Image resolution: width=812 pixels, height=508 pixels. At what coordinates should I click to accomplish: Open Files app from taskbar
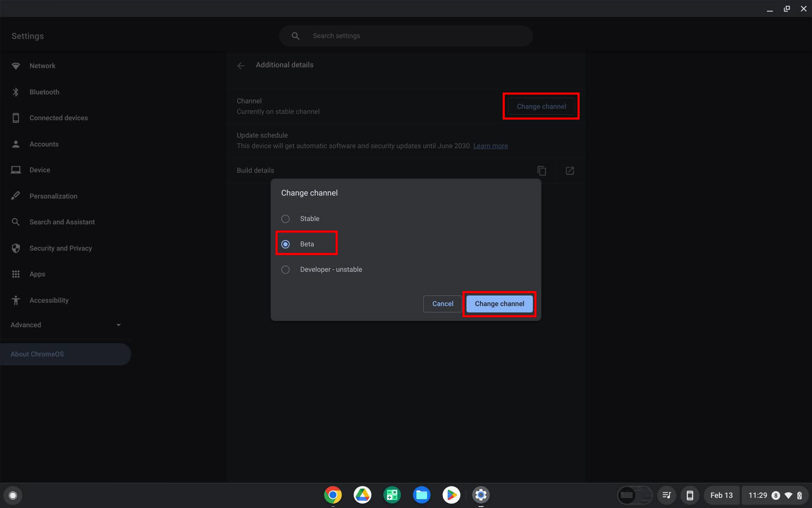[421, 495]
